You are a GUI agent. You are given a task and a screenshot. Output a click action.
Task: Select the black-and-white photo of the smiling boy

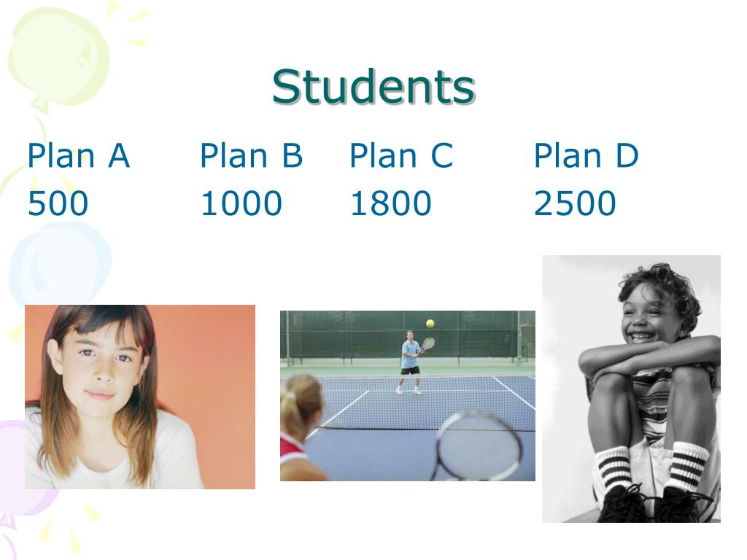pyautogui.click(x=631, y=388)
